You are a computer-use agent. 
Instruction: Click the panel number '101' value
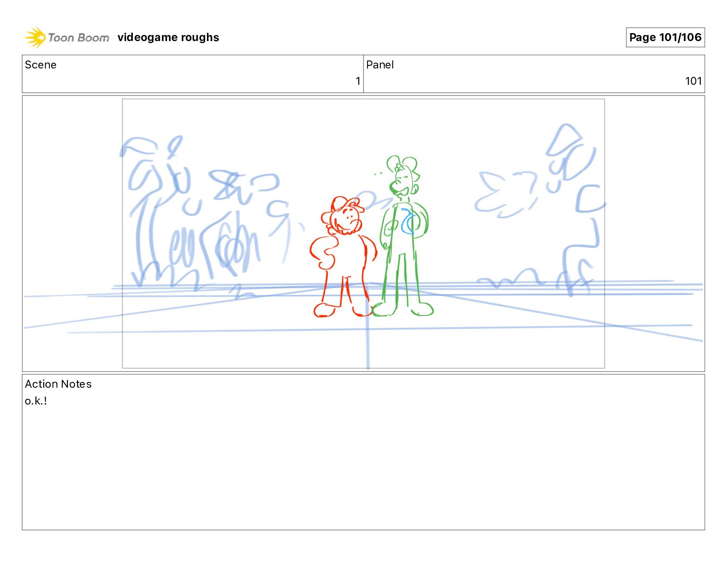693,81
